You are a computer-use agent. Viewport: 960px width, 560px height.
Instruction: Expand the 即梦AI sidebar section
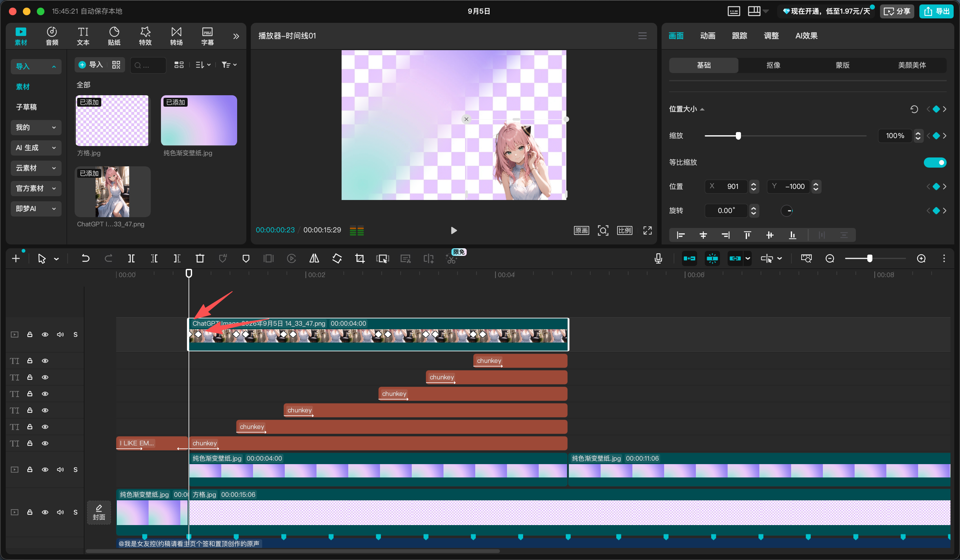click(x=36, y=209)
